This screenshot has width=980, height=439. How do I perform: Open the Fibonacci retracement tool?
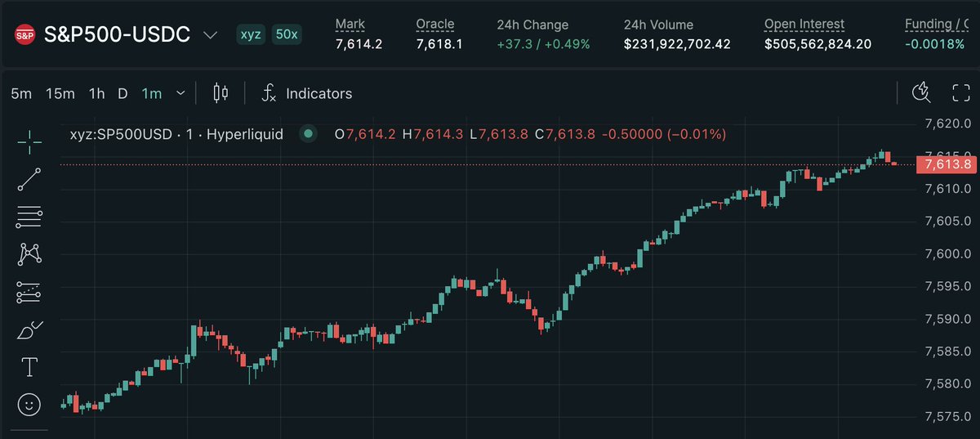pyautogui.click(x=29, y=217)
